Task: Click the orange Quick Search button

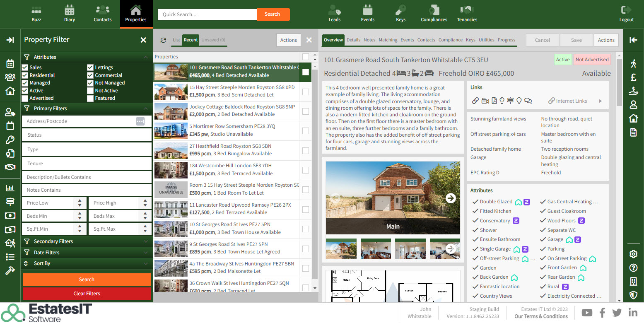Action: coord(273,14)
